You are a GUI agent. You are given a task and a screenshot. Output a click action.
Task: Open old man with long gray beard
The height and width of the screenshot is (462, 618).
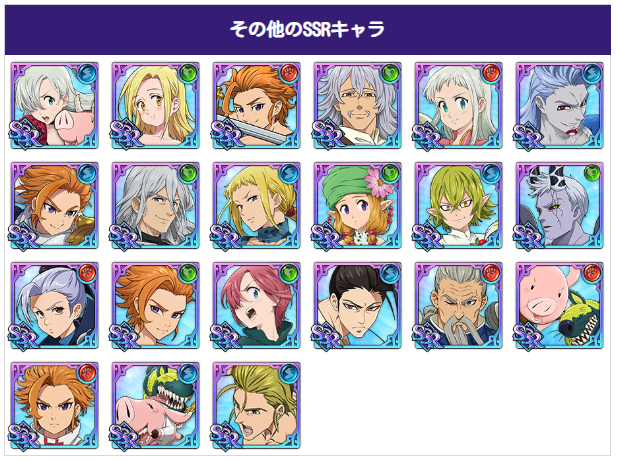(x=458, y=306)
